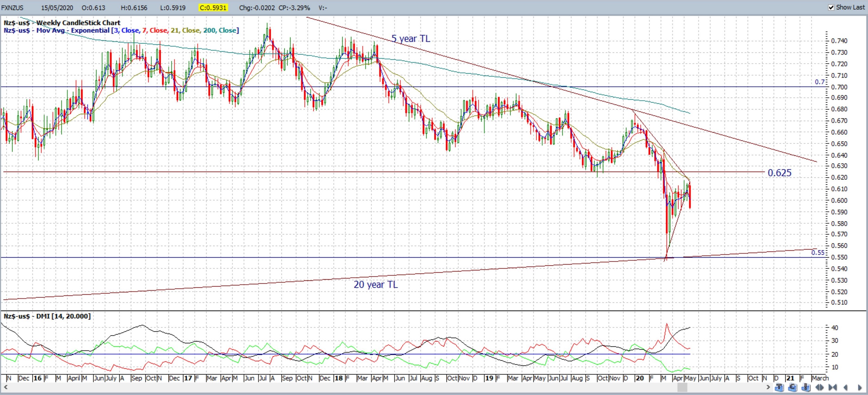
Task: Select the '20 year TL' annotation label
Action: tap(376, 285)
